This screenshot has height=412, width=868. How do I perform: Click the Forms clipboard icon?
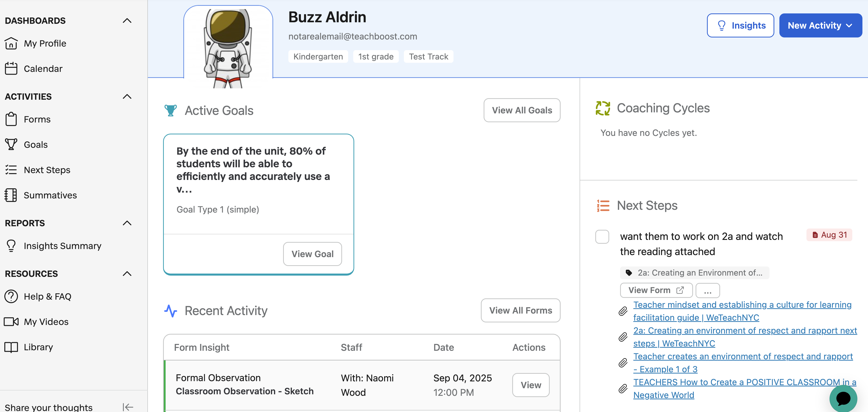11,119
